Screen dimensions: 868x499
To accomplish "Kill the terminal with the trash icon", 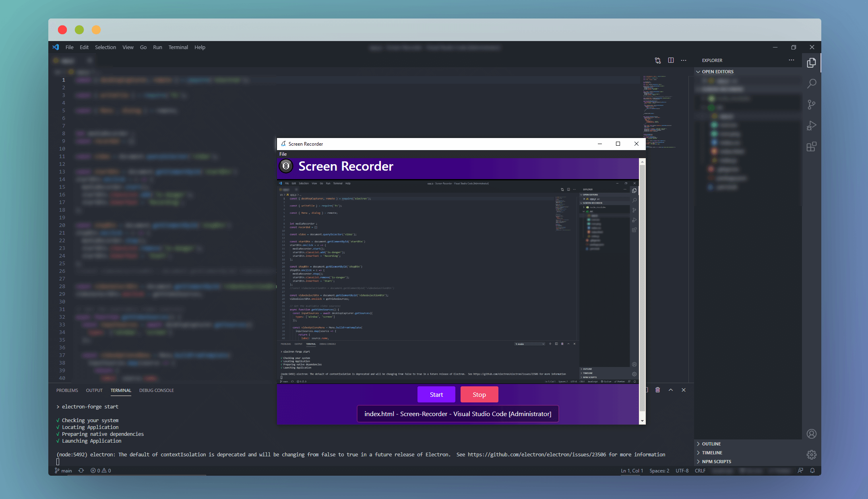I will click(x=657, y=390).
